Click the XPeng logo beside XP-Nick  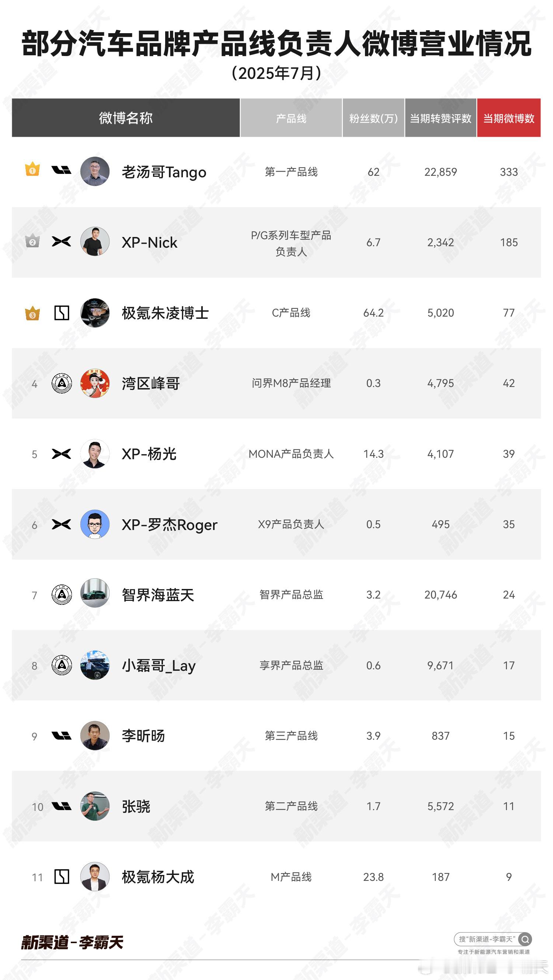(61, 241)
